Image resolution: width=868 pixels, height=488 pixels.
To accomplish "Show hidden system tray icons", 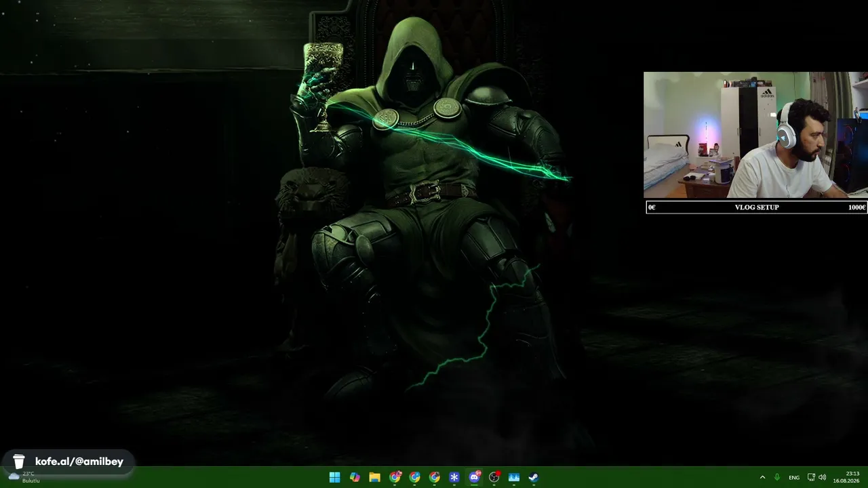I will [x=762, y=477].
